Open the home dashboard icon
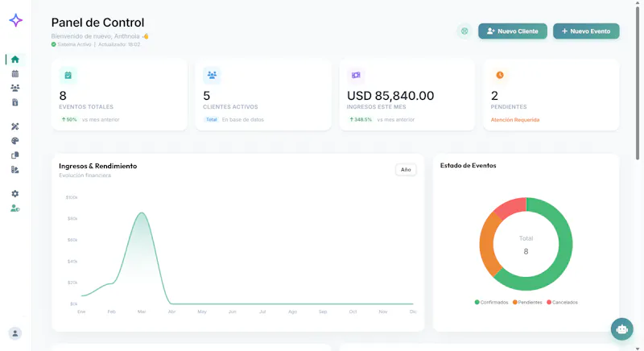The width and height of the screenshot is (644, 351). (x=15, y=60)
